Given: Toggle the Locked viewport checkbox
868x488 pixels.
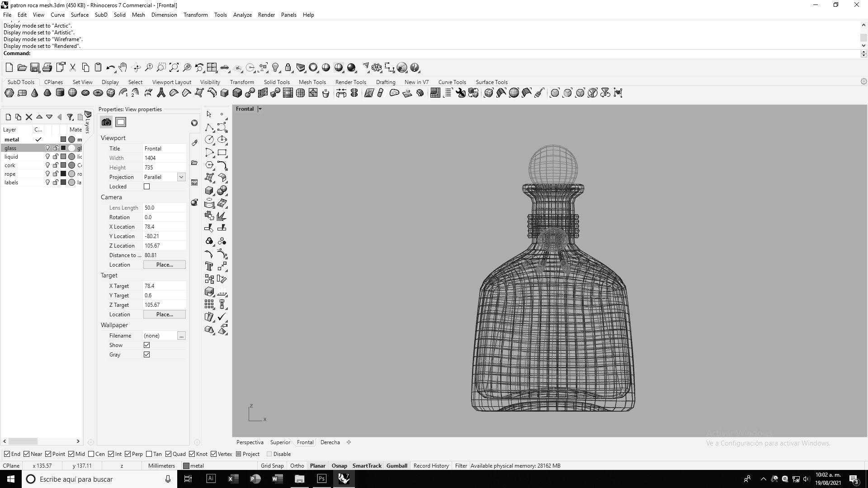Looking at the screenshot, I should pyautogui.click(x=146, y=187).
